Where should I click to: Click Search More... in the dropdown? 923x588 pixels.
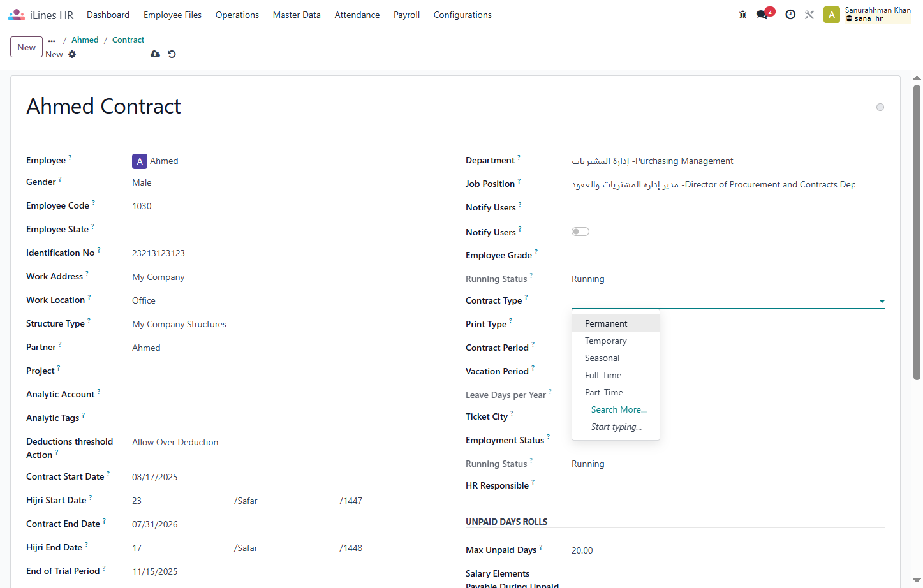tap(619, 409)
